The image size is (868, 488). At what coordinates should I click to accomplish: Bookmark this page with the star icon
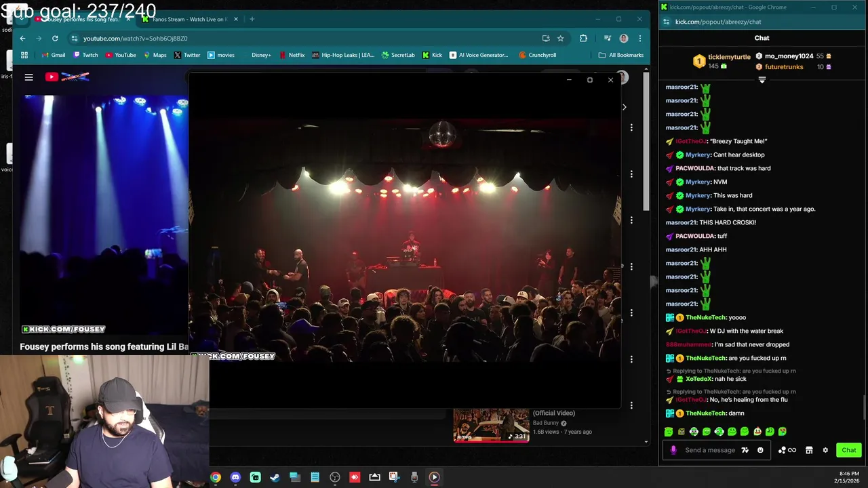click(560, 39)
